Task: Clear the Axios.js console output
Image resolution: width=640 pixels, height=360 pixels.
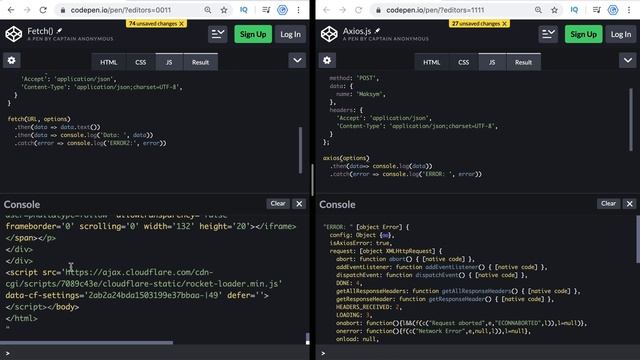Action: click(x=608, y=204)
